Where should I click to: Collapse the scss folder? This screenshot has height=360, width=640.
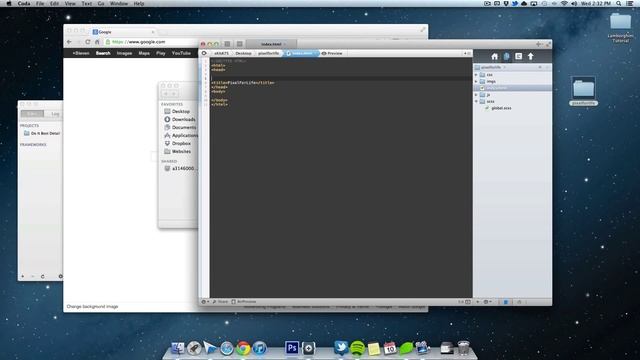(x=476, y=101)
